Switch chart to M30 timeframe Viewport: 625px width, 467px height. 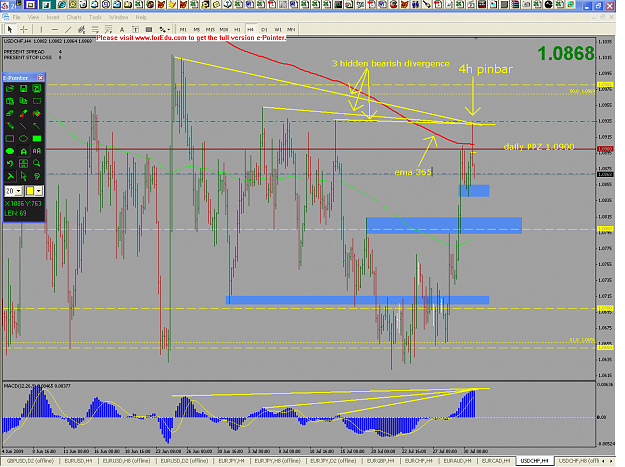coord(224,29)
